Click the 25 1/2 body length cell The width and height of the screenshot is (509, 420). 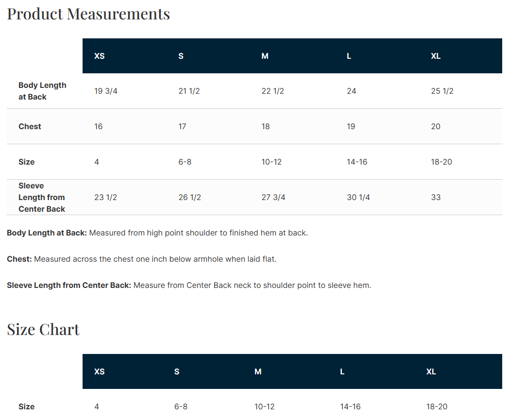442,91
